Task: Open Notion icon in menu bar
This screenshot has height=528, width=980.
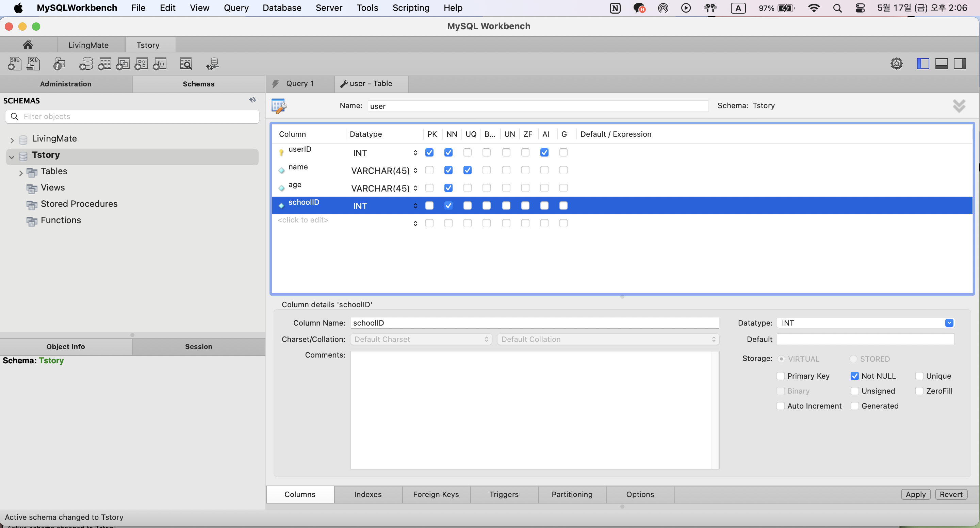Action: pyautogui.click(x=615, y=8)
